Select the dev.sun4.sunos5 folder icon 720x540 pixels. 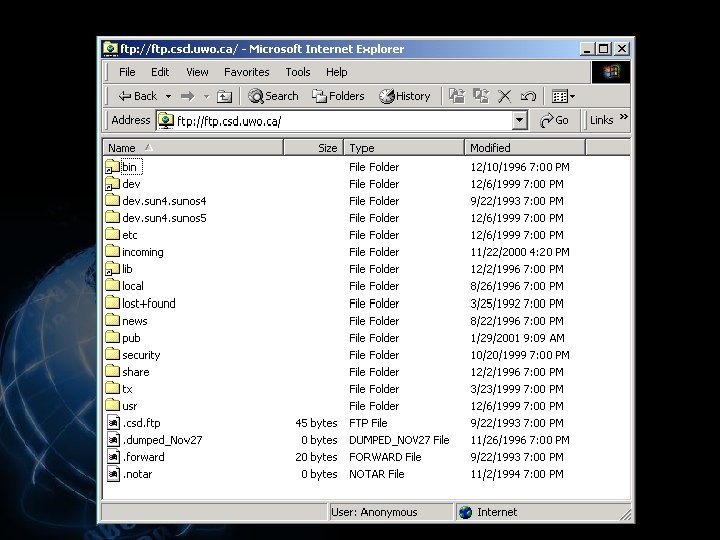(112, 218)
